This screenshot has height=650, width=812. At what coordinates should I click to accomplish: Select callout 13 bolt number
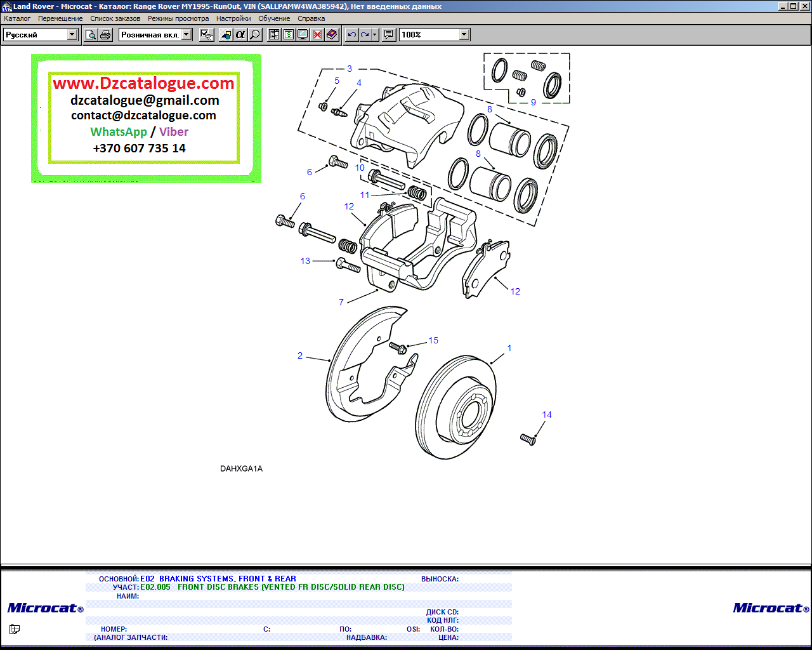coord(305,261)
